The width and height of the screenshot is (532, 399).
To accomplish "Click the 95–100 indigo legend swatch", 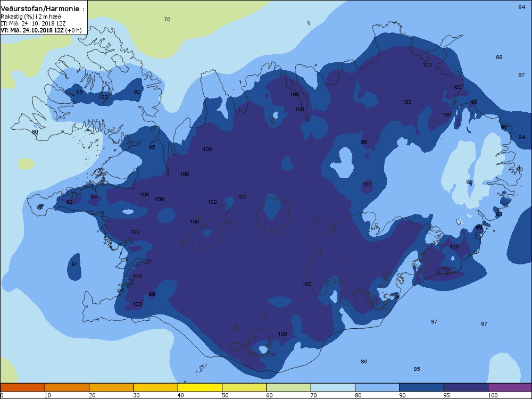I will pos(466,387).
